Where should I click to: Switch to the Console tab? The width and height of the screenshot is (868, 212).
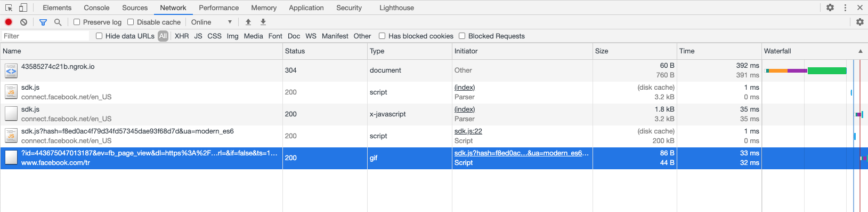[x=96, y=7]
